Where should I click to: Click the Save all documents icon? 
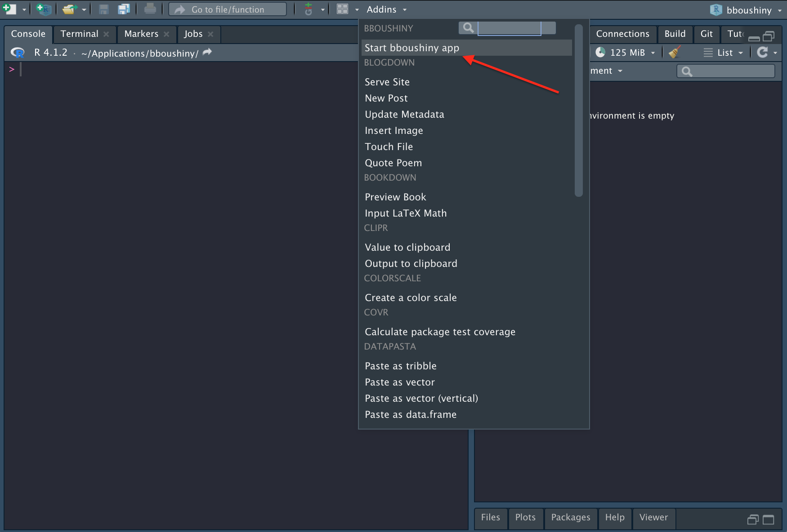click(124, 9)
